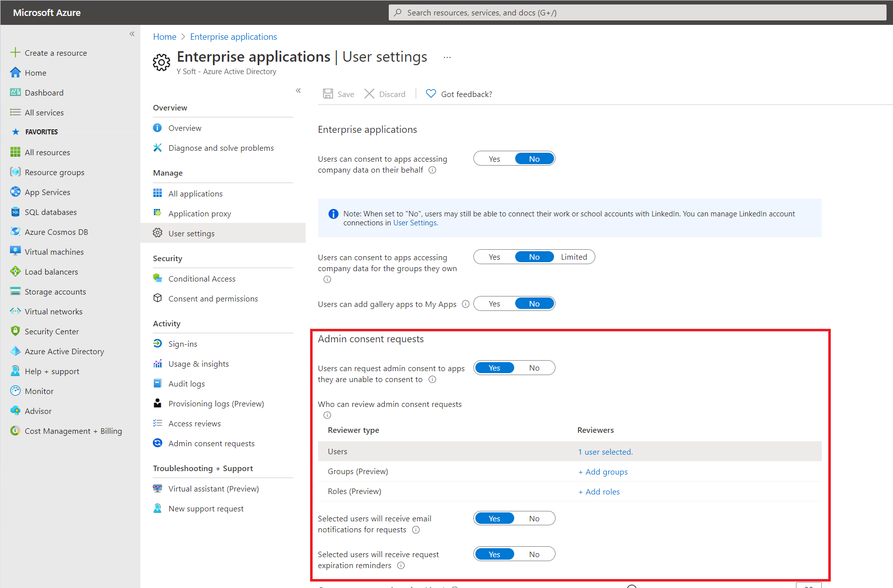
Task: Open the '1 user selected' reviewers link
Action: pyautogui.click(x=605, y=452)
